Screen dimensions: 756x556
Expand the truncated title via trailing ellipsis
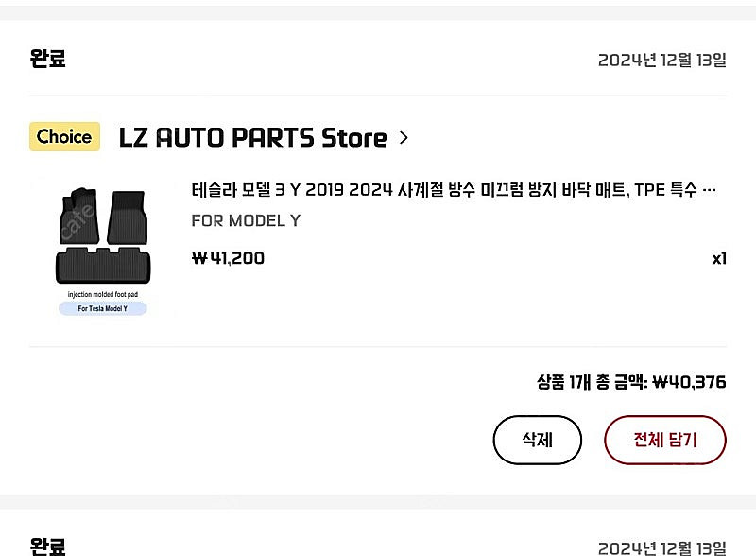(709, 190)
